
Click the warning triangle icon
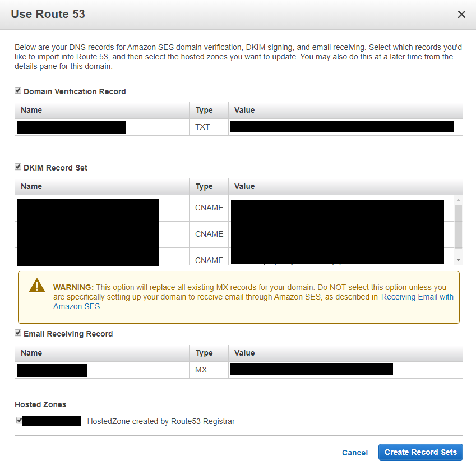pyautogui.click(x=37, y=286)
